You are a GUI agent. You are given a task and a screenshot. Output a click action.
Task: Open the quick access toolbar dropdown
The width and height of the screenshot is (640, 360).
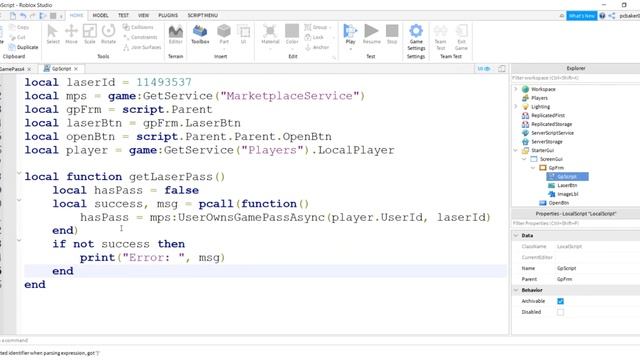61,16
